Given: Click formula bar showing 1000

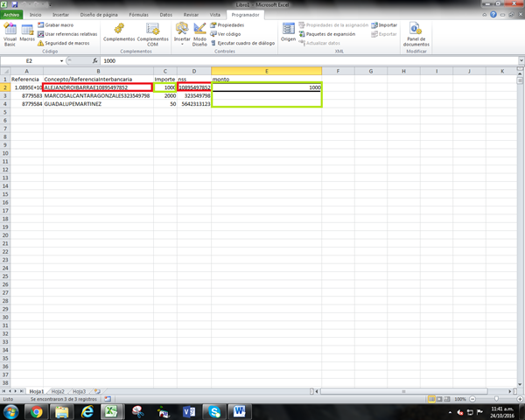Looking at the screenshot, I should [310, 61].
